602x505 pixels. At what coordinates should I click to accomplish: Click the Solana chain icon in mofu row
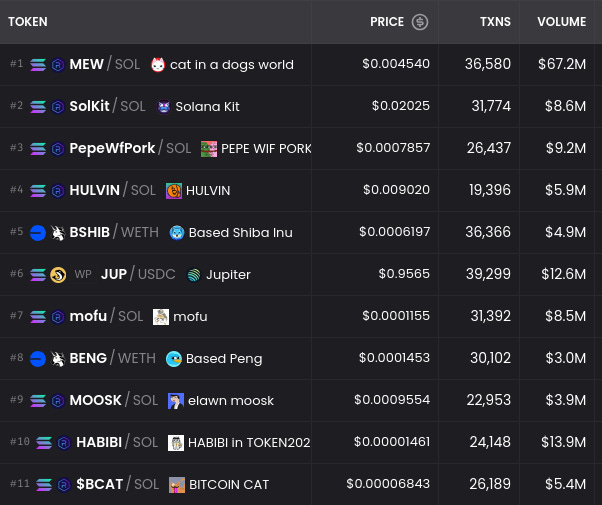coord(38,317)
